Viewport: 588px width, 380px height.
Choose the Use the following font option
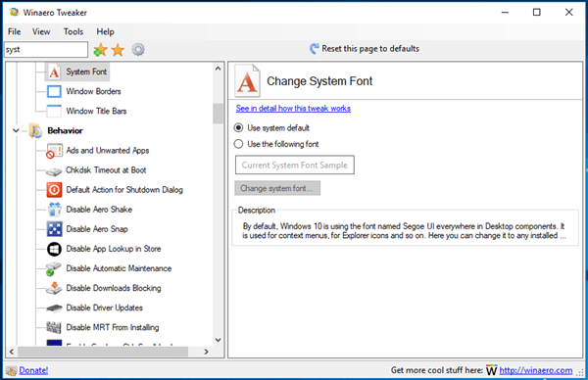238,144
